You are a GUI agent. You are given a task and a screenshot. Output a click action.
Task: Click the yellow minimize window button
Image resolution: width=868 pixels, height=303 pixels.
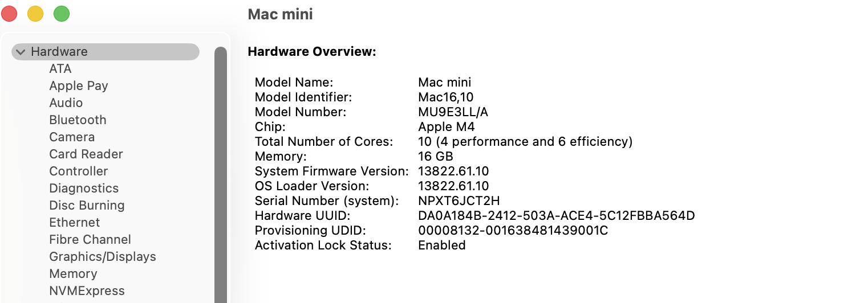[x=35, y=14]
